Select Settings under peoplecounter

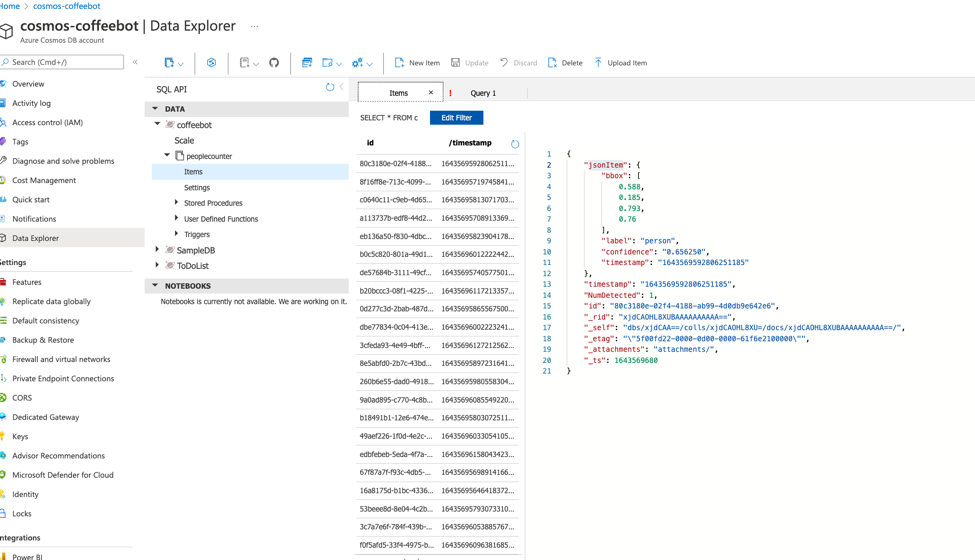pos(196,188)
